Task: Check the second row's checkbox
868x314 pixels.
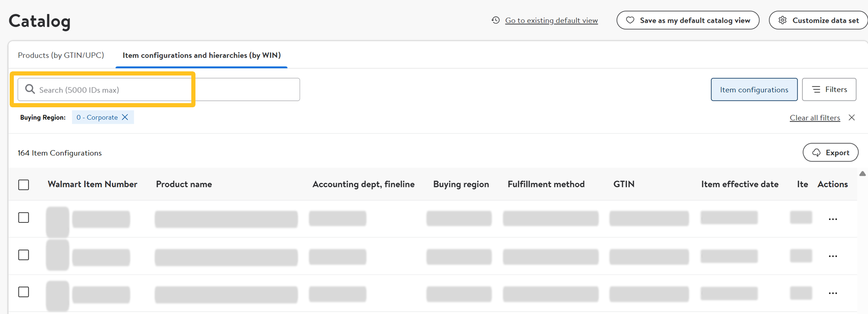Action: 24,255
